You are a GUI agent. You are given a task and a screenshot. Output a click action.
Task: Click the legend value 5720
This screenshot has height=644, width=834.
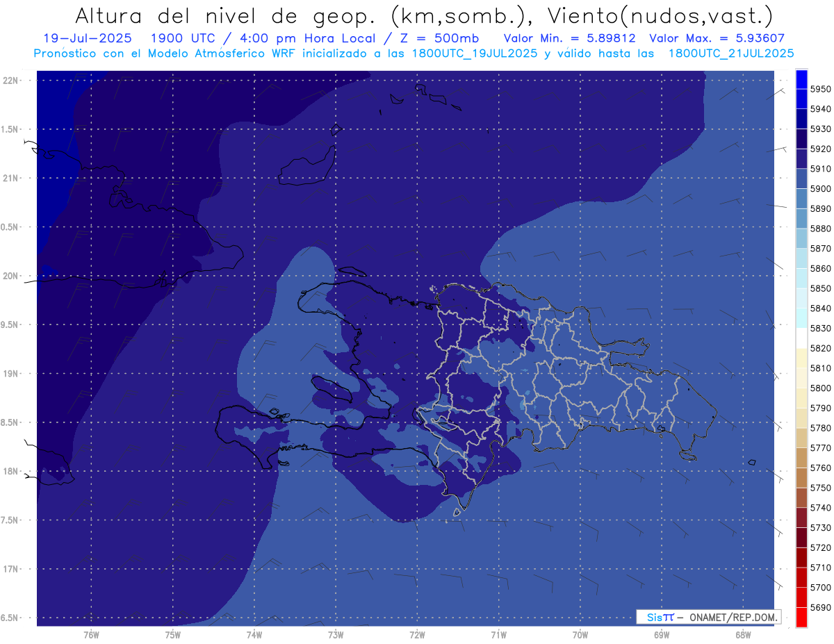820,547
